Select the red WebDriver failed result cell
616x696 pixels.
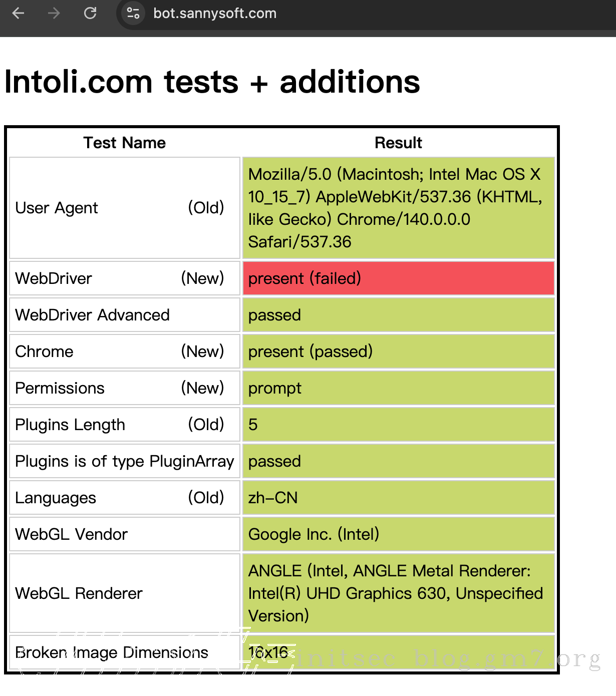[398, 278]
